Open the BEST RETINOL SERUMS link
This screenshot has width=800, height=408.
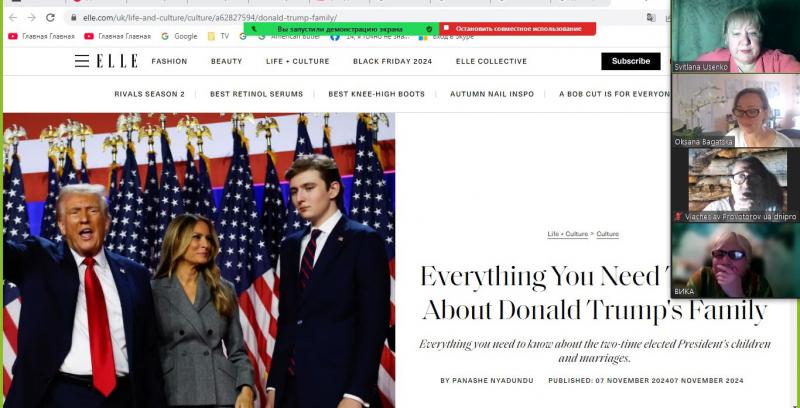click(x=257, y=94)
